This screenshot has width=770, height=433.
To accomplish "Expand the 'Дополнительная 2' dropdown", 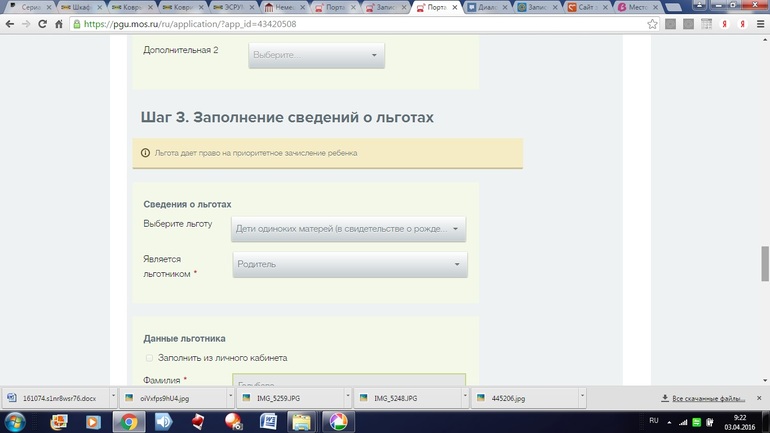I will (x=316, y=55).
